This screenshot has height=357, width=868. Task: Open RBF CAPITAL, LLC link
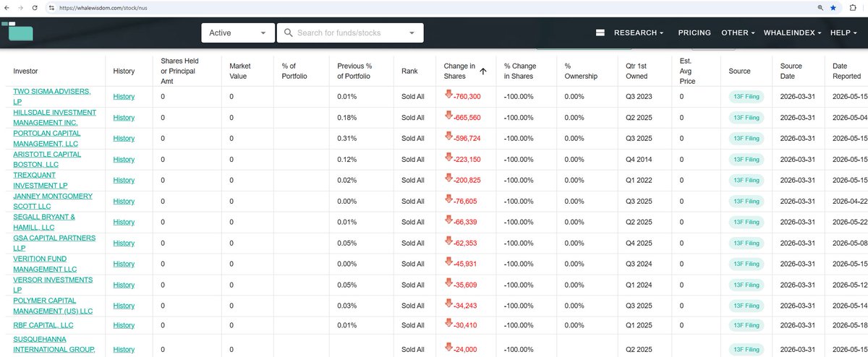click(43, 325)
